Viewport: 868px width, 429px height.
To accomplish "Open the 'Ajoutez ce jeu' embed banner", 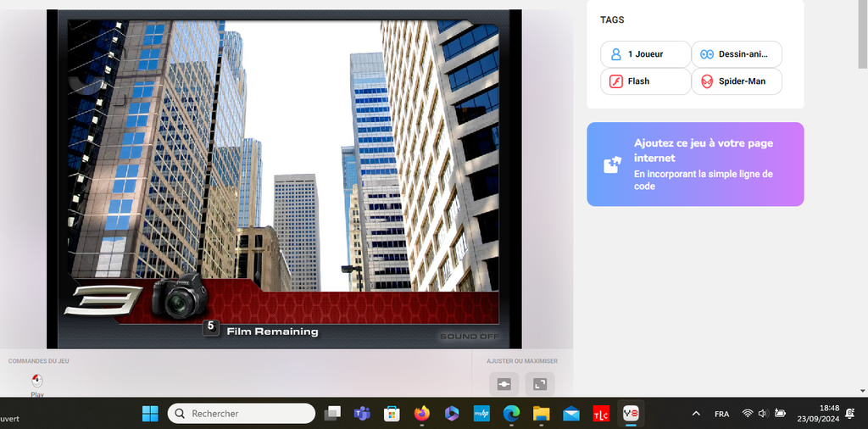I will click(x=702, y=164).
